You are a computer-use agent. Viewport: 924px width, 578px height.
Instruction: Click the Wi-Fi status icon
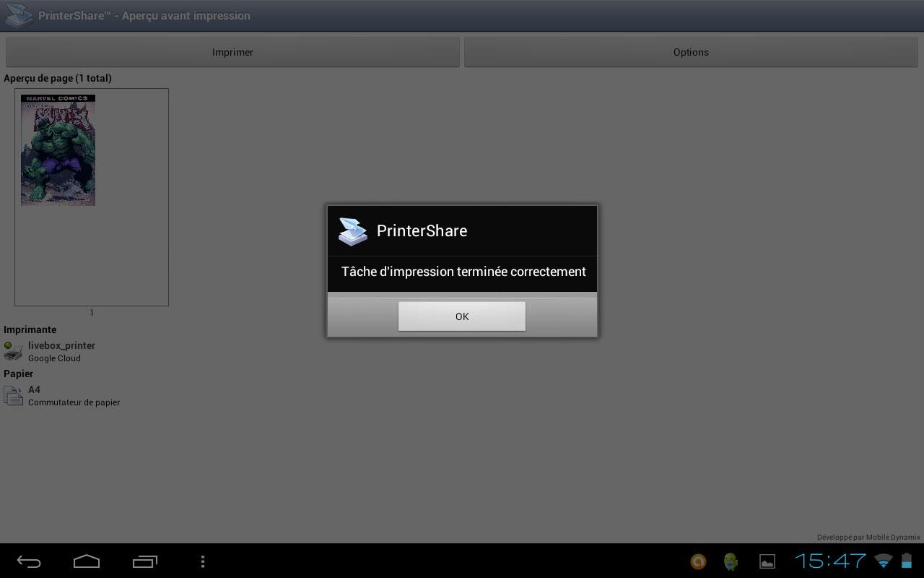pos(883,561)
